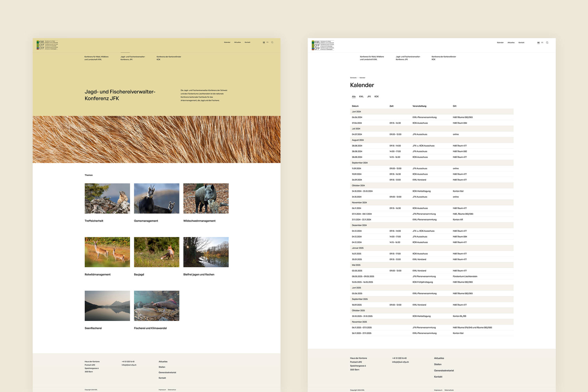
Task: Click Impressum in the Kalender page footer
Action: pyautogui.click(x=438, y=390)
